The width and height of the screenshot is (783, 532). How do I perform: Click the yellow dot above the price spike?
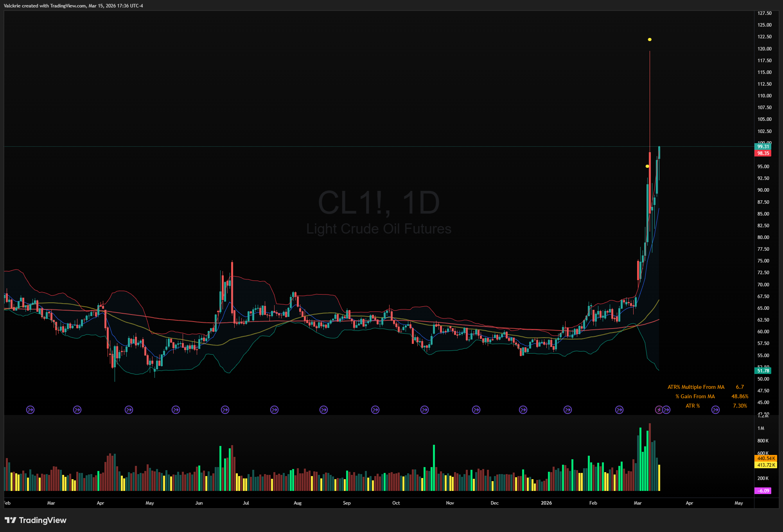(x=650, y=40)
